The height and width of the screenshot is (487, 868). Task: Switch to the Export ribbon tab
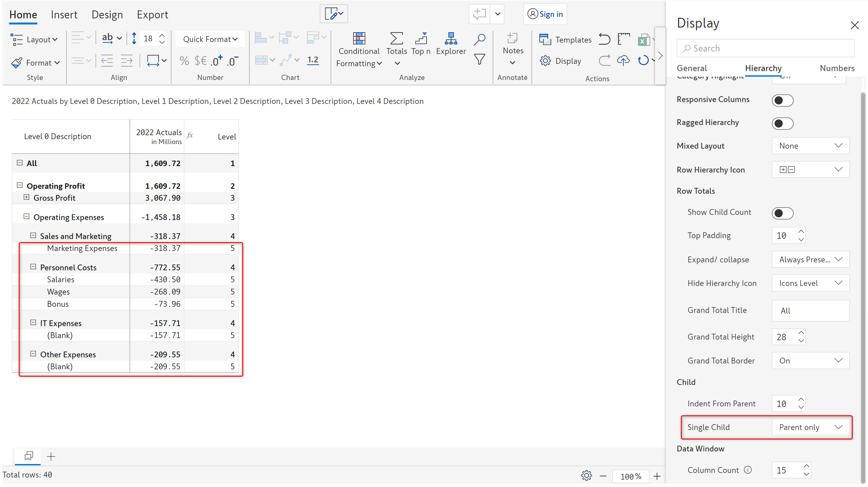152,14
